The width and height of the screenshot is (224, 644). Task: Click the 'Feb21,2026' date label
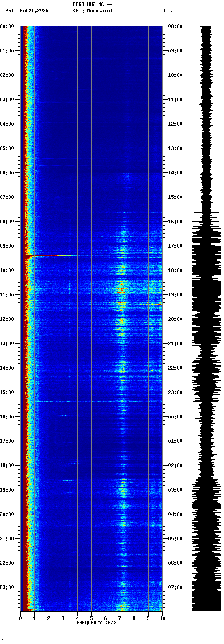point(34,11)
